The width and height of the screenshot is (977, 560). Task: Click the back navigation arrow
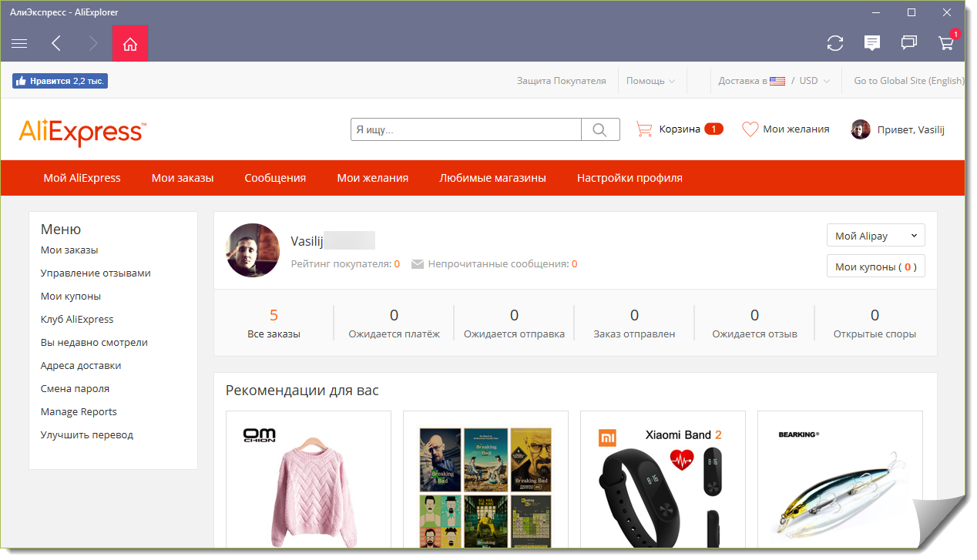pyautogui.click(x=56, y=44)
